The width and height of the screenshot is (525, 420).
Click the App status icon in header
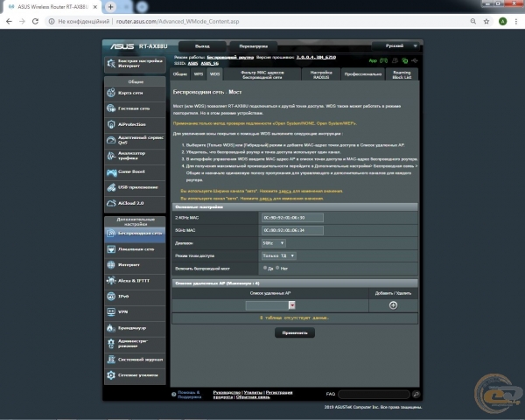click(x=373, y=60)
